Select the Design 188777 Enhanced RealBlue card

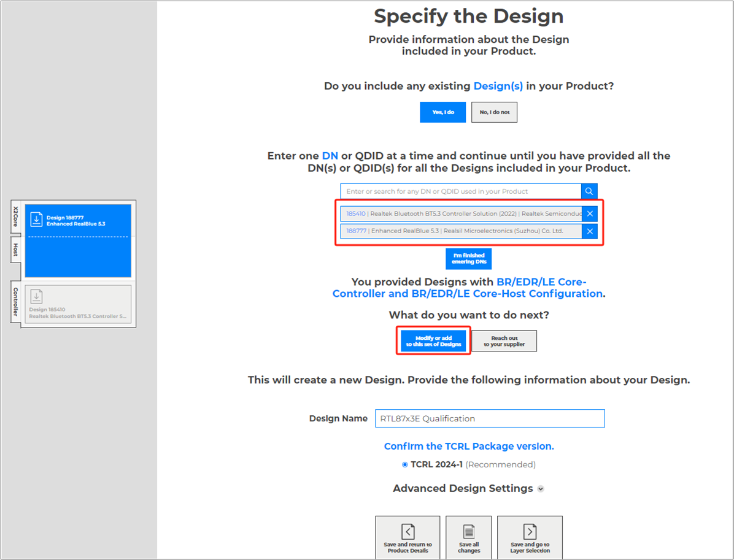coord(78,240)
